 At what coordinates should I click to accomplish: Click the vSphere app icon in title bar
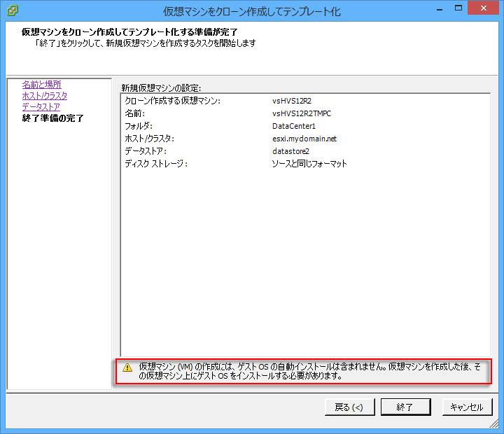coord(12,10)
